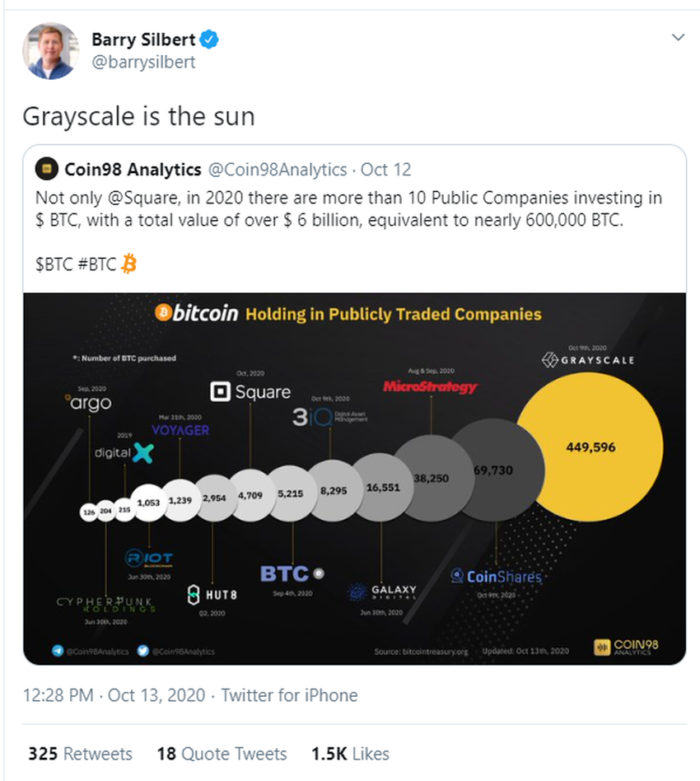This screenshot has height=781, width=700.
Task: Click the Twitter for iPhone source link
Action: point(289,695)
